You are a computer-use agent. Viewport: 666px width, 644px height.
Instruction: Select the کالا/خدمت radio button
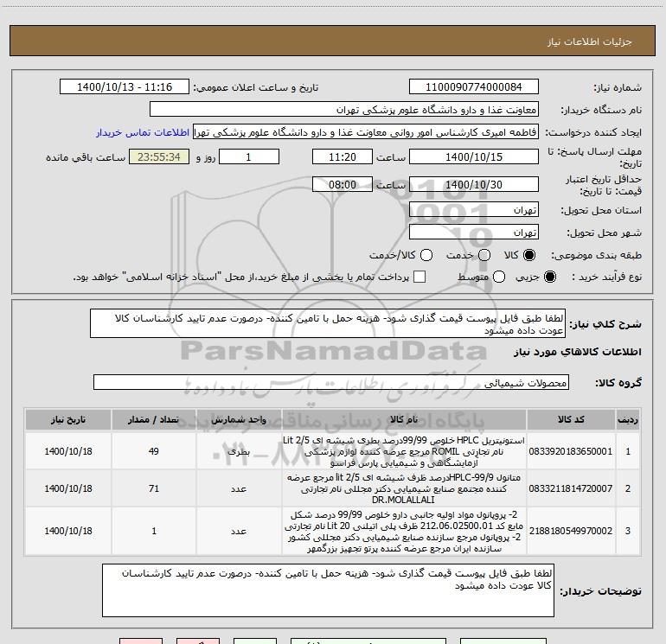426,255
